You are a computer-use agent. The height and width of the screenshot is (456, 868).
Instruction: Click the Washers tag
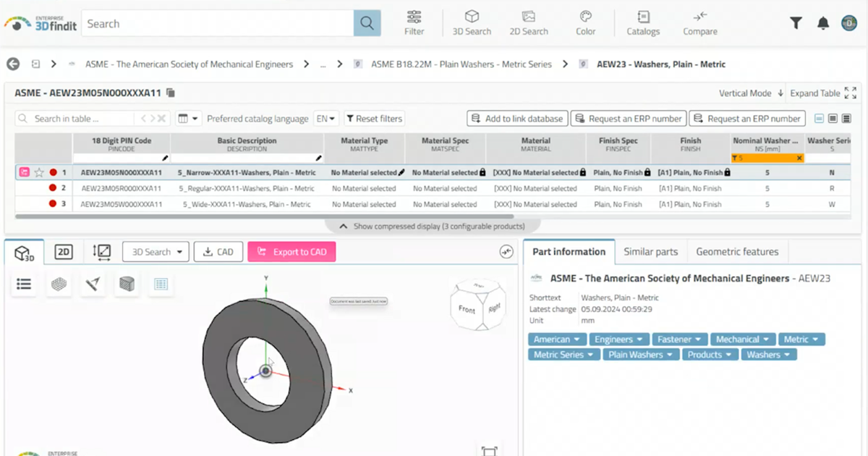[769, 355]
